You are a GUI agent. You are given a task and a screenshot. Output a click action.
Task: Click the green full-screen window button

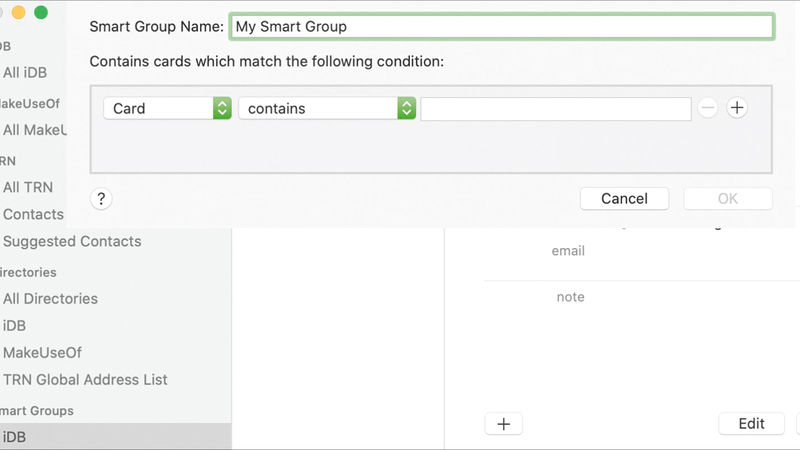coord(41,13)
